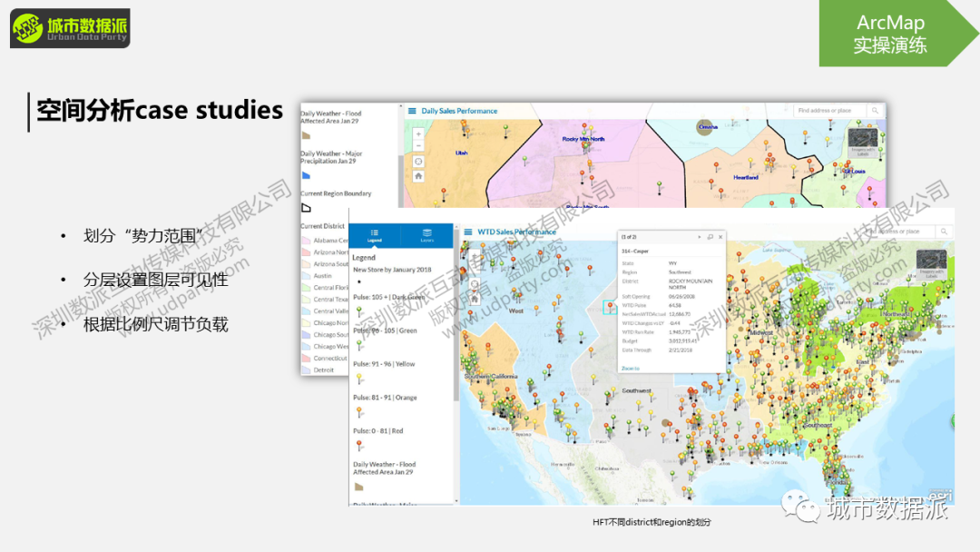Close the 314 - Casper popup
Image resolution: width=980 pixels, height=552 pixels.
(x=720, y=237)
